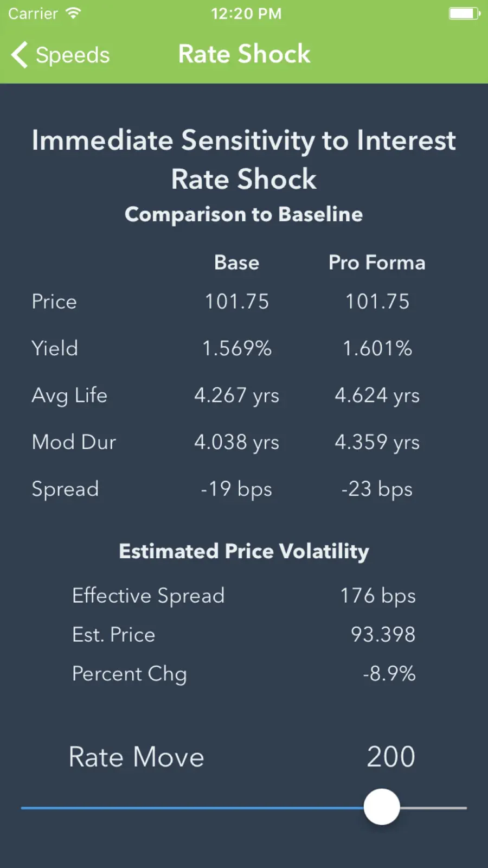Viewport: 488px width, 868px height.
Task: Tap the Rate Move label
Action: tap(136, 757)
